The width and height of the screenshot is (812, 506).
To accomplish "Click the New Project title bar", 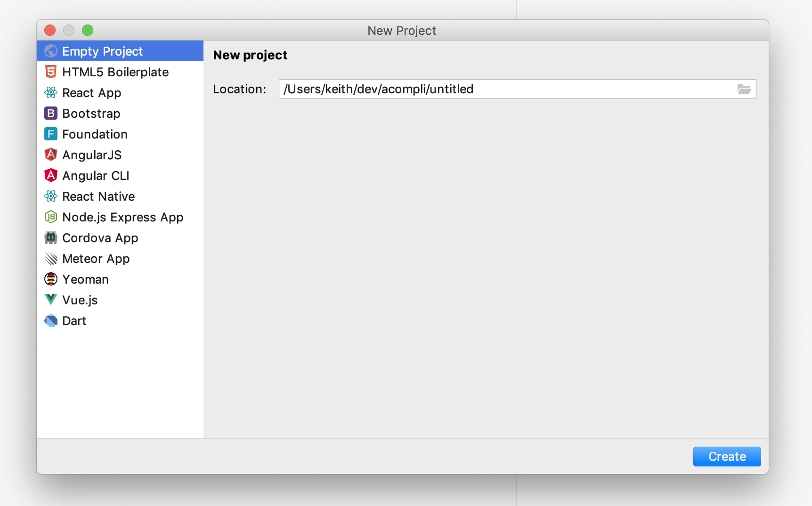I will (402, 30).
